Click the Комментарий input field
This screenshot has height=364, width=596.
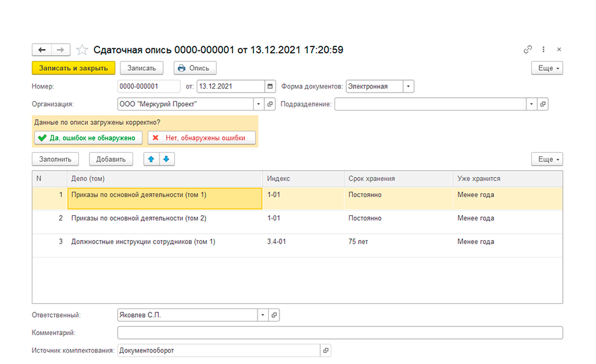tap(340, 333)
